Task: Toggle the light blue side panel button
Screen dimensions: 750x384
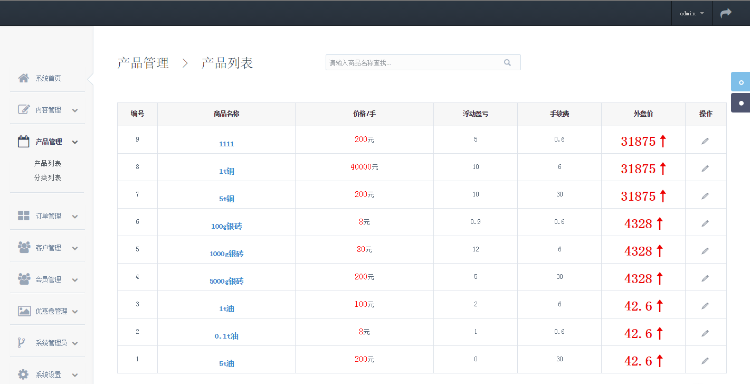Action: coord(740,82)
